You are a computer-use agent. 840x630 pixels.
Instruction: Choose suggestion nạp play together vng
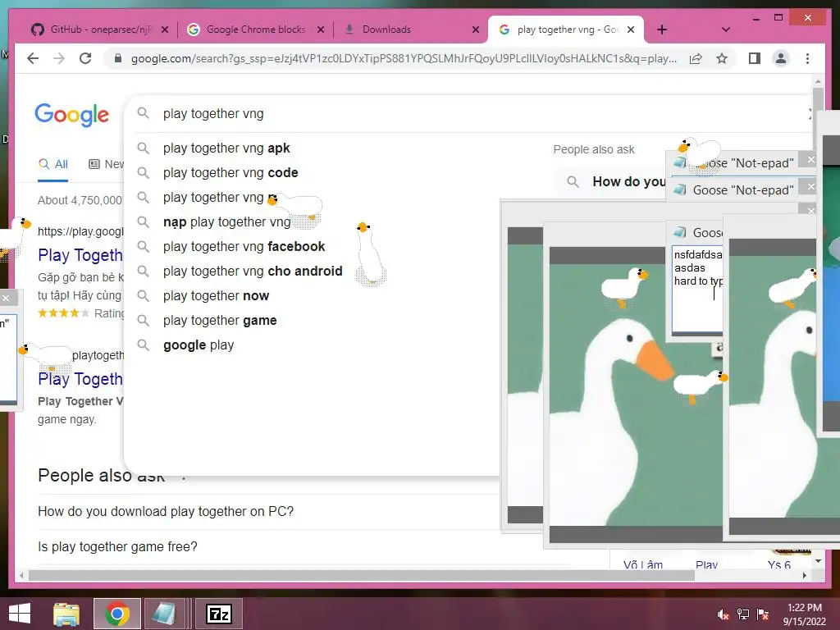coord(226,221)
